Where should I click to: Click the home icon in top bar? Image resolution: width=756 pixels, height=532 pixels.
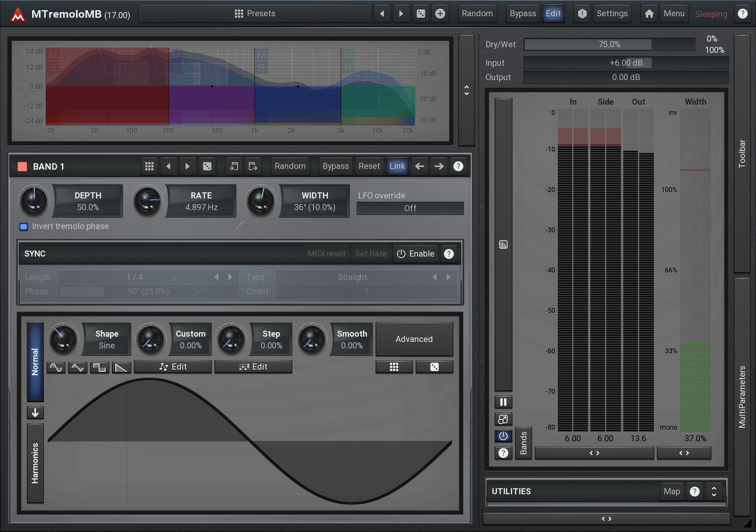(x=649, y=14)
